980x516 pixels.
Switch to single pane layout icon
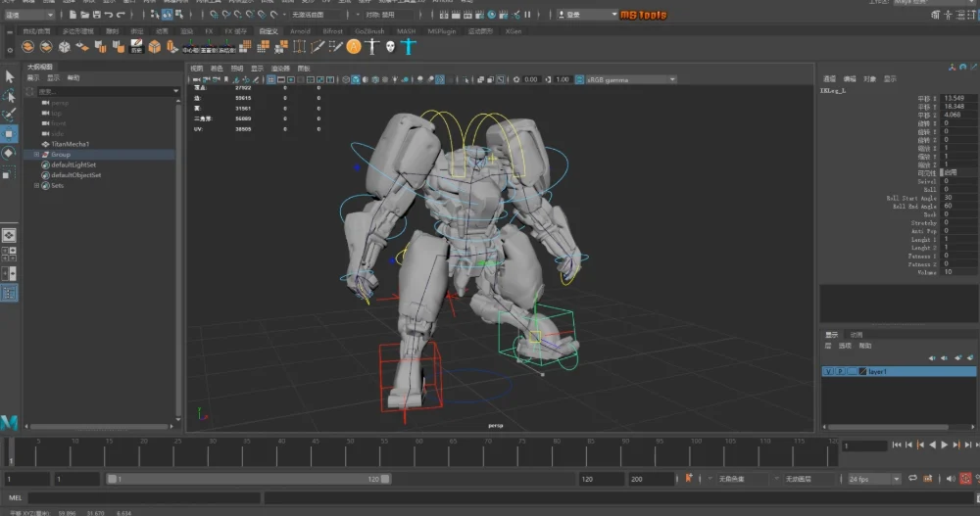point(10,236)
